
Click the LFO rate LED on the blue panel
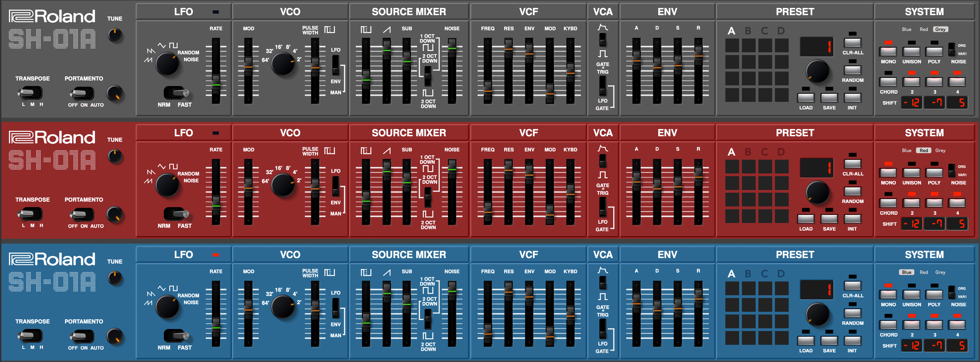(216, 255)
